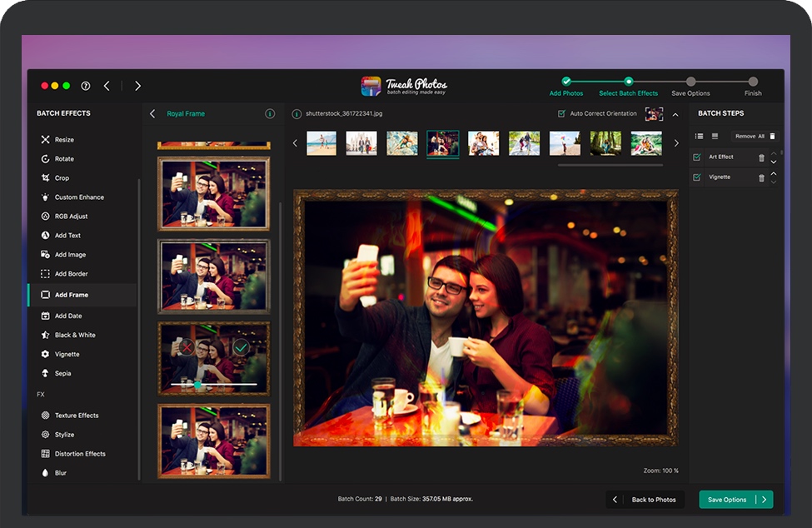Image resolution: width=812 pixels, height=528 pixels.
Task: Go back from Royal Frame list
Action: tap(152, 113)
